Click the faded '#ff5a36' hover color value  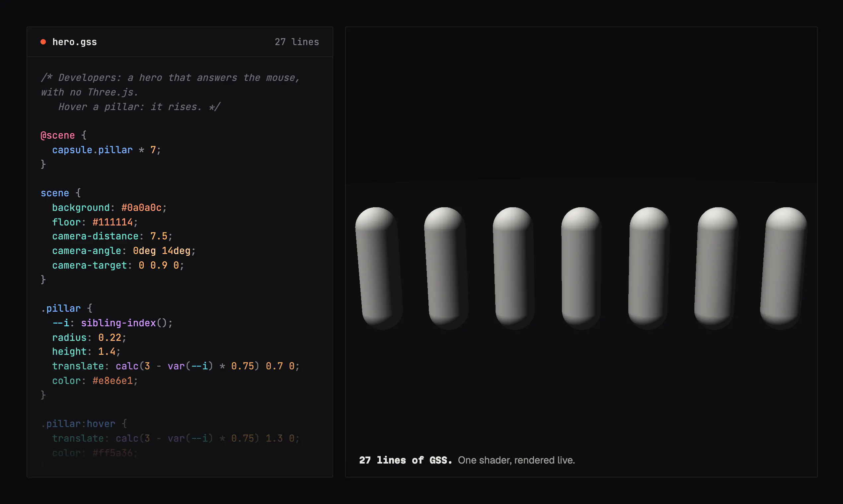[x=113, y=453]
